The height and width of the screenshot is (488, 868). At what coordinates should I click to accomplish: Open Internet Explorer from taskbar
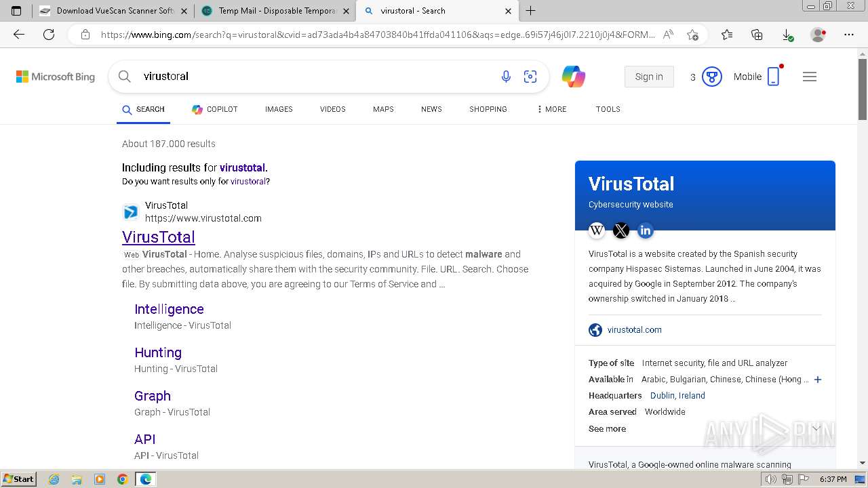pyautogui.click(x=54, y=479)
